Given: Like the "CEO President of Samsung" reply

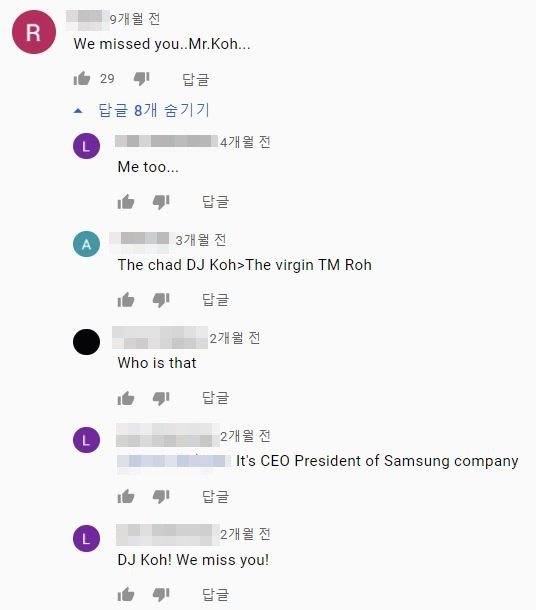Looking at the screenshot, I should [126, 496].
